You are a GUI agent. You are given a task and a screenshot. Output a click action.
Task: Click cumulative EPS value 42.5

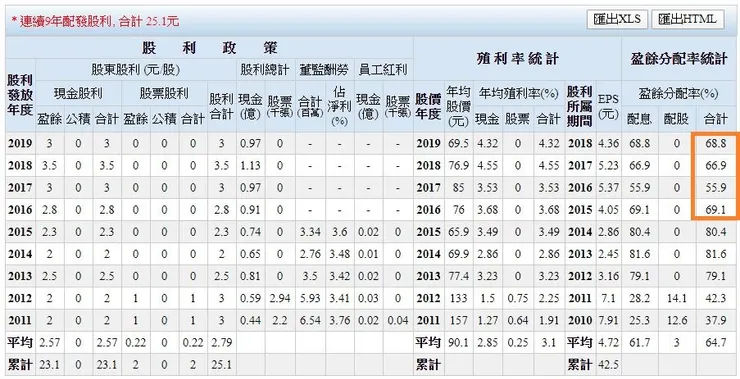[x=608, y=364]
